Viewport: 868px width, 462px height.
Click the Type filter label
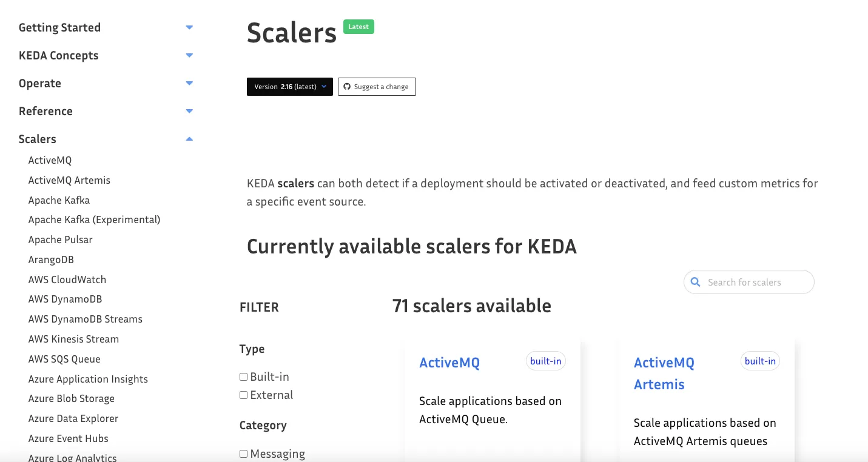tap(252, 349)
